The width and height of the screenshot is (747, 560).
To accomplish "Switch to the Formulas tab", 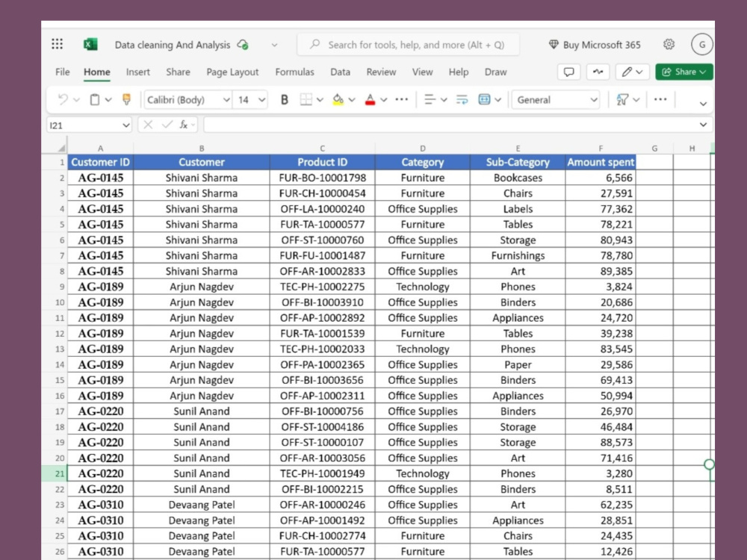I will 294,72.
